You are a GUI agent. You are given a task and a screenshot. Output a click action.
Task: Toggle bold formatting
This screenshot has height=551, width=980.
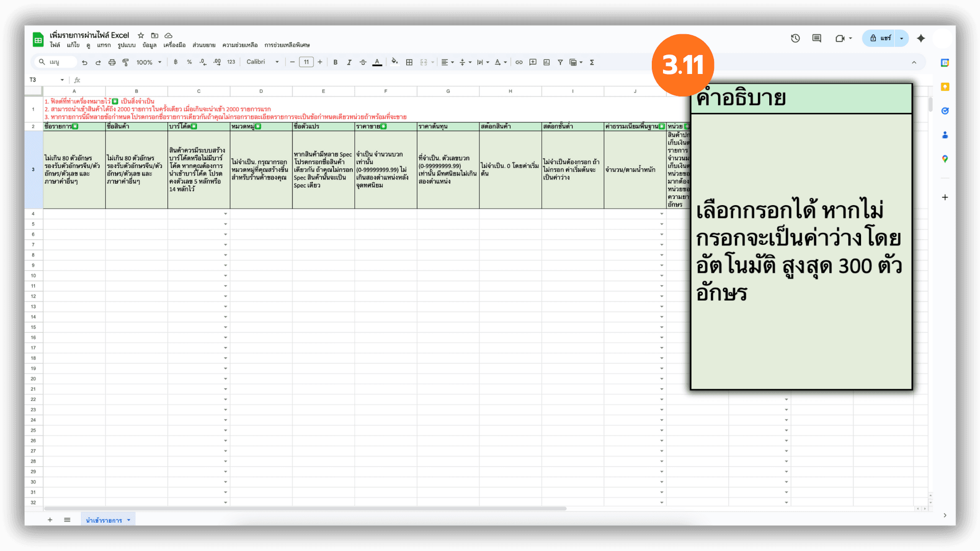[x=335, y=62]
